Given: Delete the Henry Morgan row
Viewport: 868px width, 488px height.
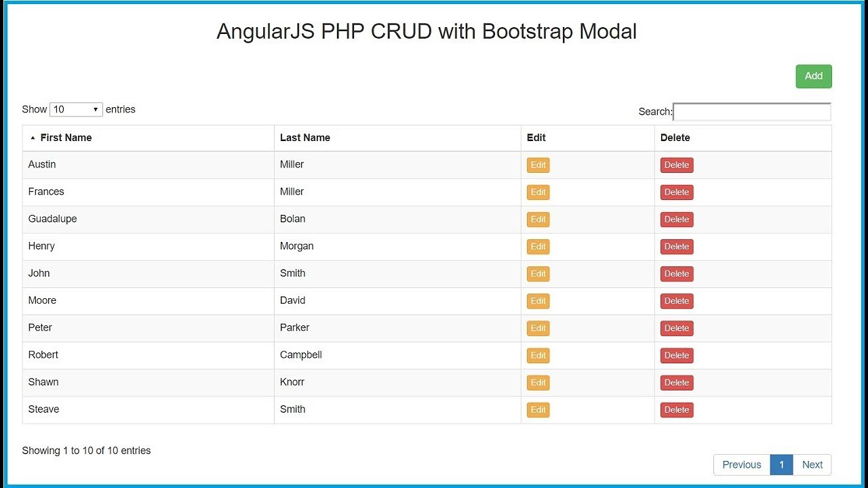Looking at the screenshot, I should pos(677,246).
